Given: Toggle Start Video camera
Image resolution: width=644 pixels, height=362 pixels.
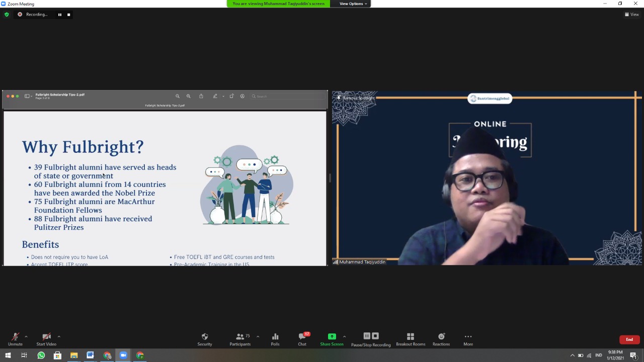Looking at the screenshot, I should (x=46, y=337).
